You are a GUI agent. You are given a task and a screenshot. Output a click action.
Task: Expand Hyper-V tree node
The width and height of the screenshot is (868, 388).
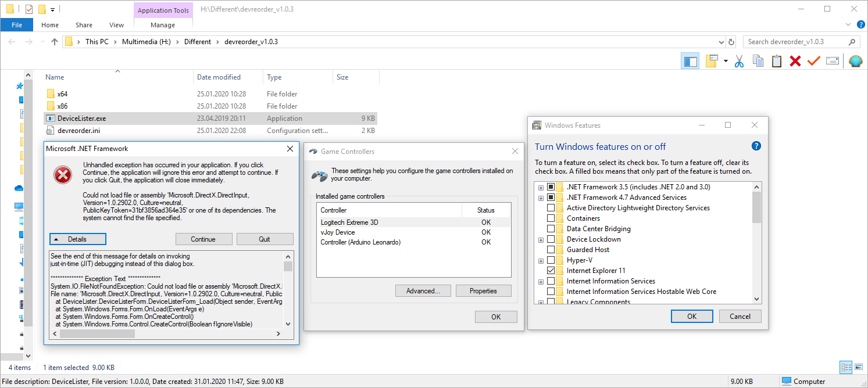pos(541,261)
